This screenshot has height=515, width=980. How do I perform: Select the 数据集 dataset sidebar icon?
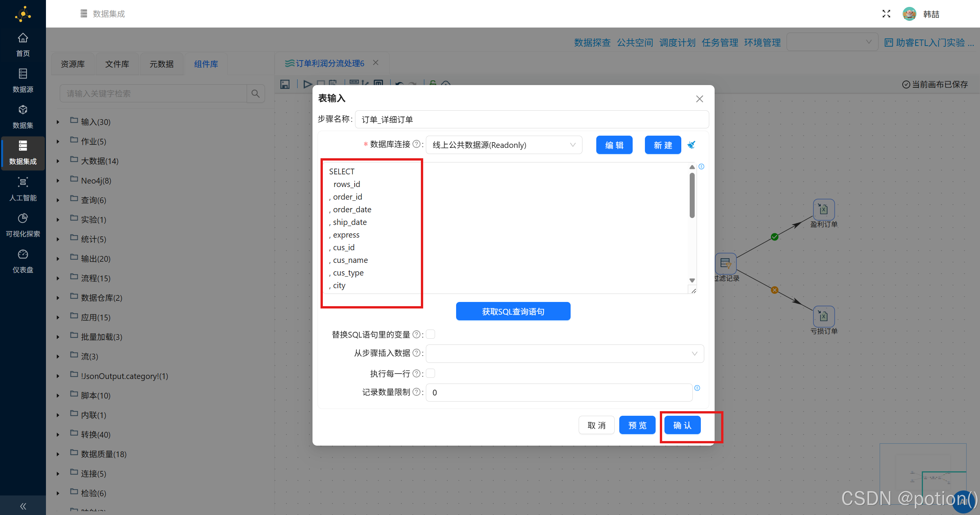point(23,115)
